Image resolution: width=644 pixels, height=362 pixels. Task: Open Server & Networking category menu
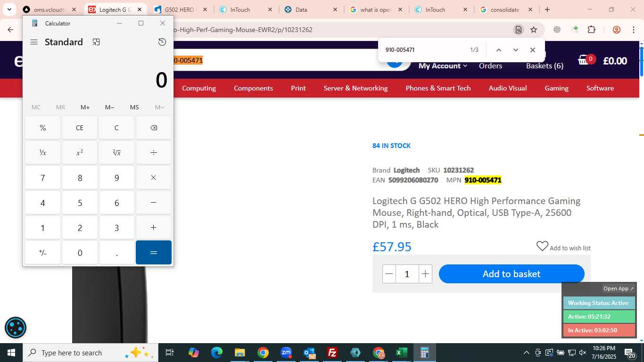point(355,88)
